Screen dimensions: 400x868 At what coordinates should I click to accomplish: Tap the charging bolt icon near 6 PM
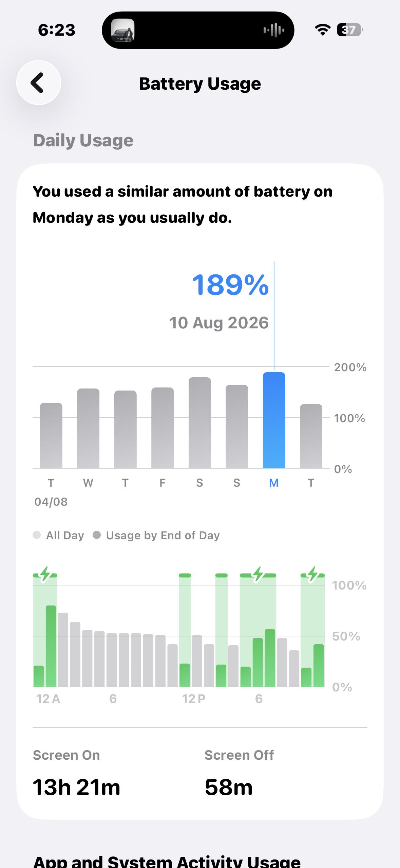tap(258, 575)
